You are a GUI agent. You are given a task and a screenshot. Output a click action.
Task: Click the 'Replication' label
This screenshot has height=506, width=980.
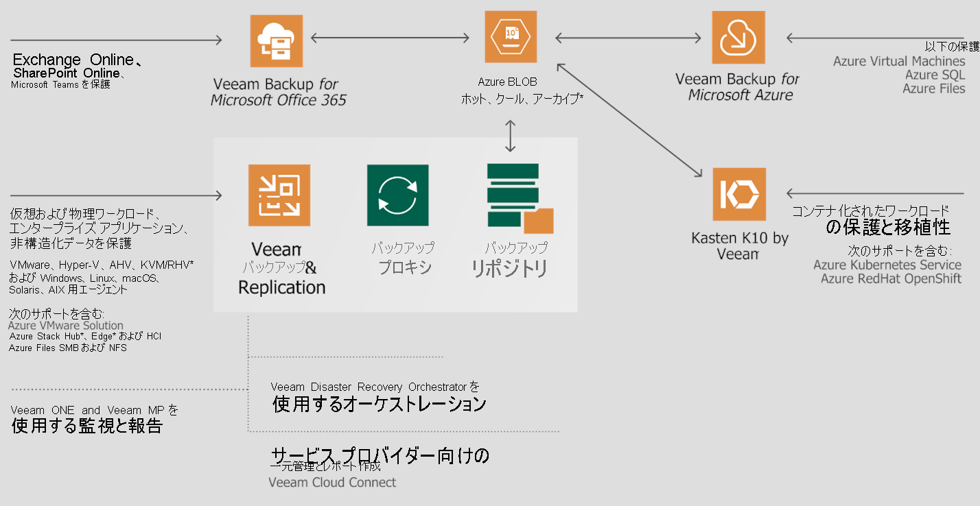pyautogui.click(x=281, y=287)
